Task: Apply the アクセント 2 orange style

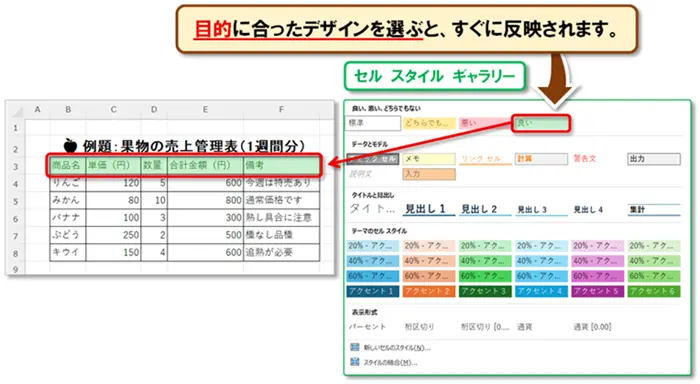Action: (429, 291)
